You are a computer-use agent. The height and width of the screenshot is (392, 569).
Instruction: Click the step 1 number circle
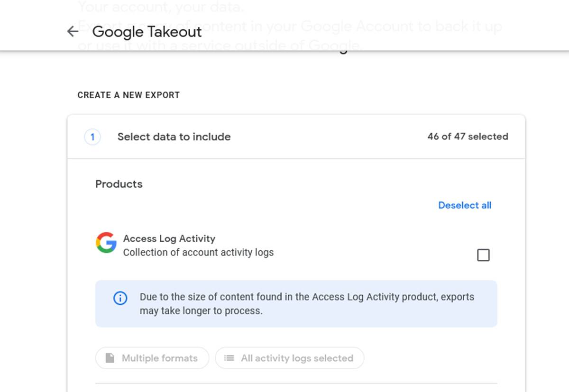pyautogui.click(x=92, y=137)
